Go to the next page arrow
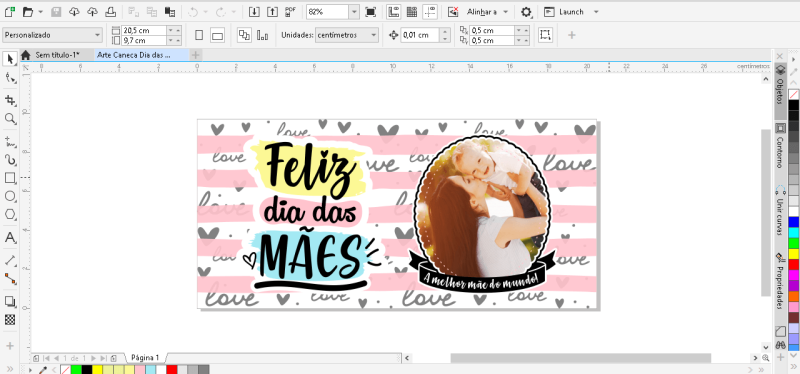This screenshot has width=800, height=374. (93, 358)
